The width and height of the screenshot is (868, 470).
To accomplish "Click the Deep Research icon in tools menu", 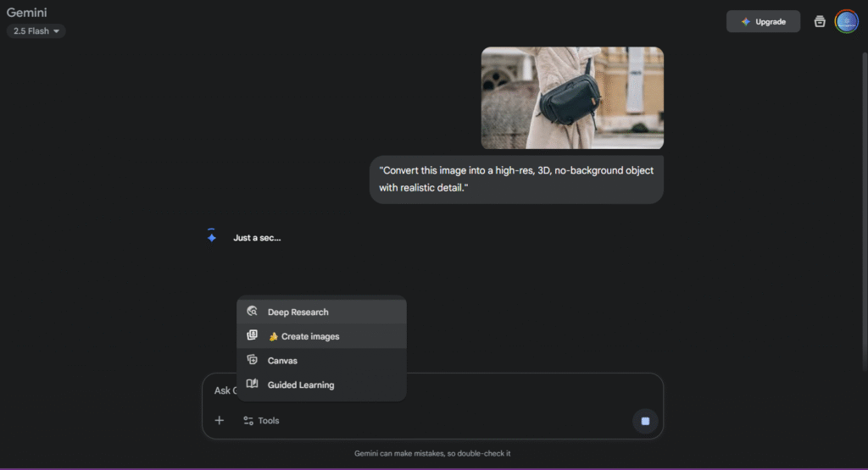I will [252, 312].
